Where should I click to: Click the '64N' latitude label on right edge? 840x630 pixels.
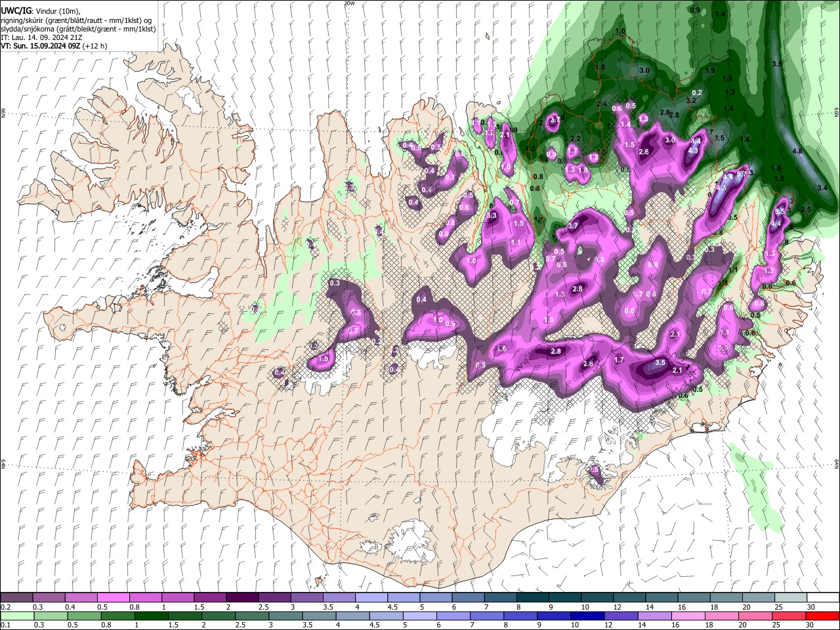[x=837, y=463]
